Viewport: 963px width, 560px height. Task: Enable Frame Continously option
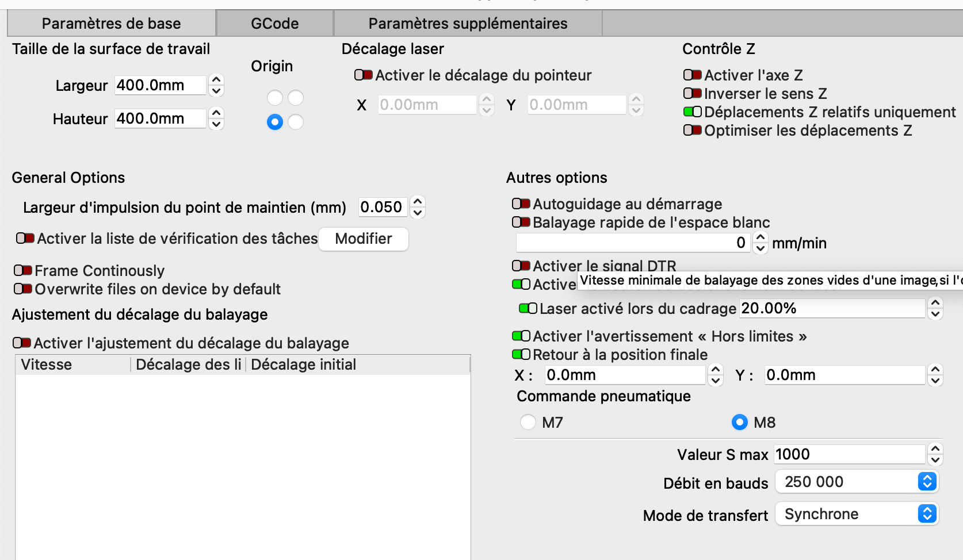coord(23,271)
